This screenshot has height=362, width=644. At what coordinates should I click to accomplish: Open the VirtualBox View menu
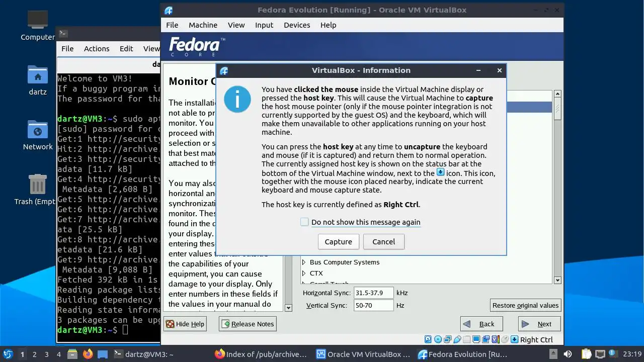pos(236,25)
